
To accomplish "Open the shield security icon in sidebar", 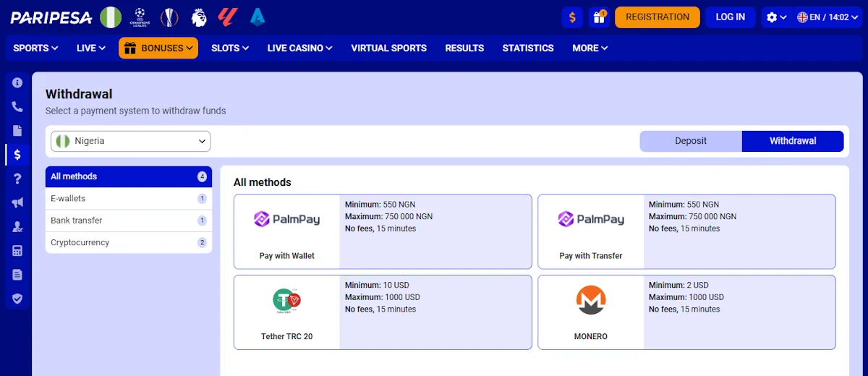I will (17, 299).
